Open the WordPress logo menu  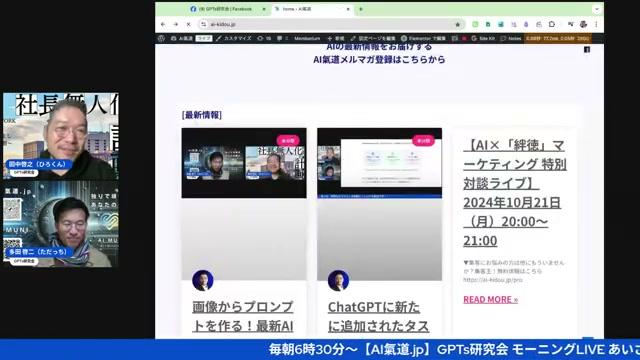point(162,38)
